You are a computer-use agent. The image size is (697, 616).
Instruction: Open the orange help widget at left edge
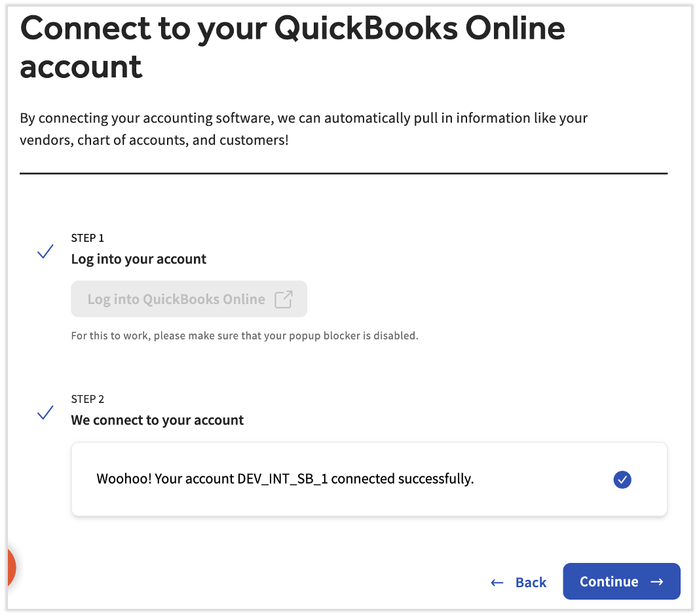10,568
